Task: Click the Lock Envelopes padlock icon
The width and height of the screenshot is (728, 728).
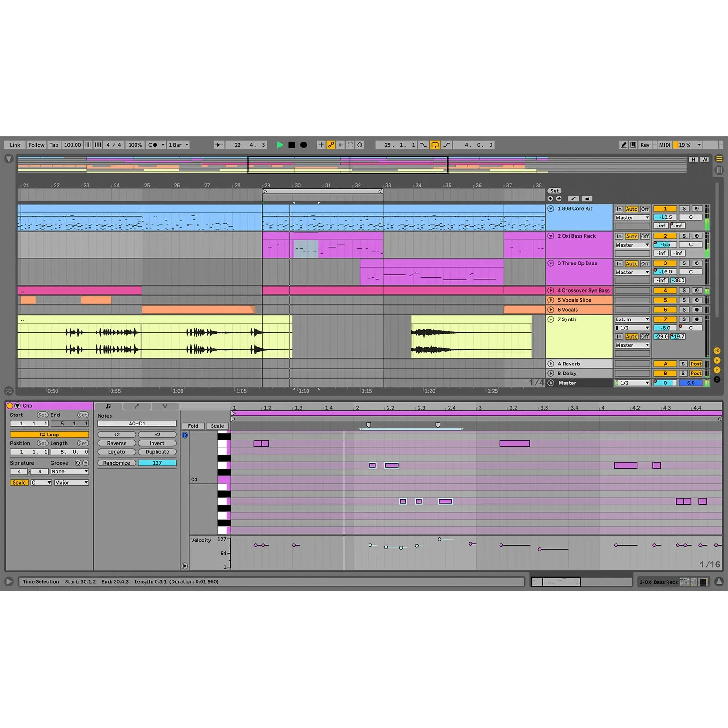Action: [587, 199]
